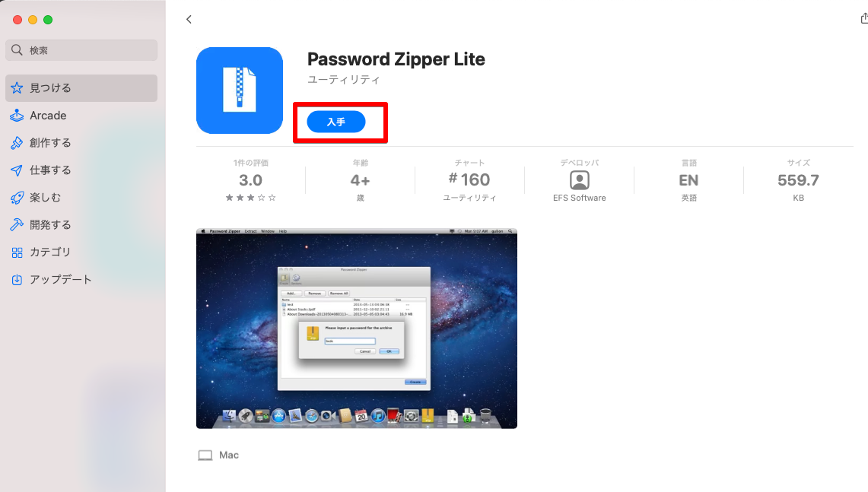Viewport: 868px width, 492px height.
Task: Open the カテゴリ grid icon
Action: coord(17,252)
